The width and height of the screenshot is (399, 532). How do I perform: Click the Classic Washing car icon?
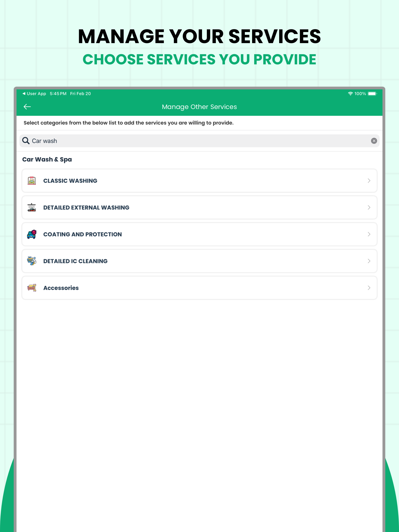(x=32, y=181)
